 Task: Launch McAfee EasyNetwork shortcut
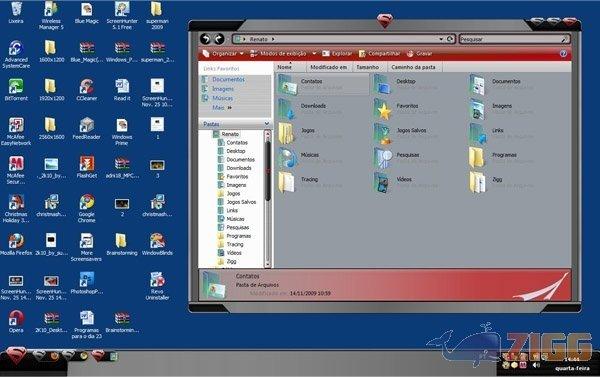click(16, 132)
